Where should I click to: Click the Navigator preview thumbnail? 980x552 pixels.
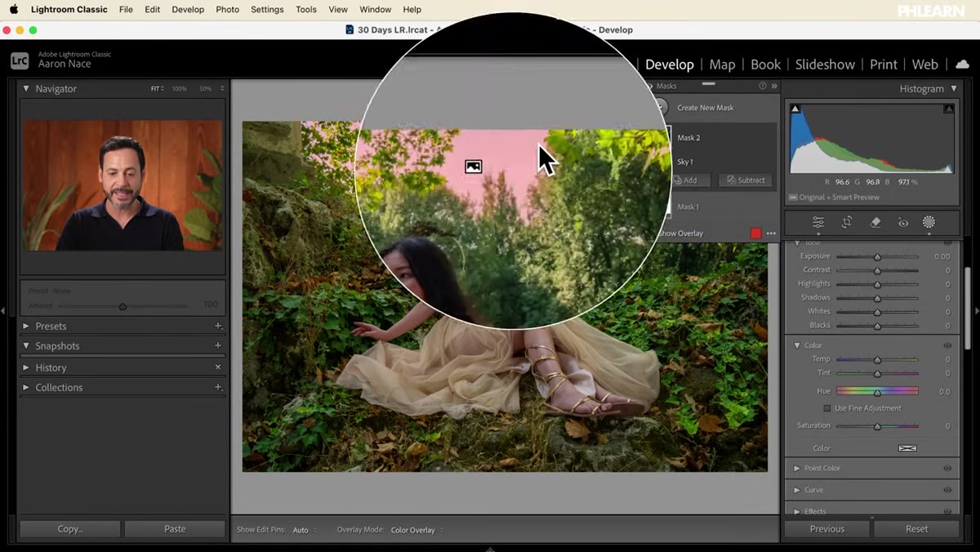click(x=122, y=185)
